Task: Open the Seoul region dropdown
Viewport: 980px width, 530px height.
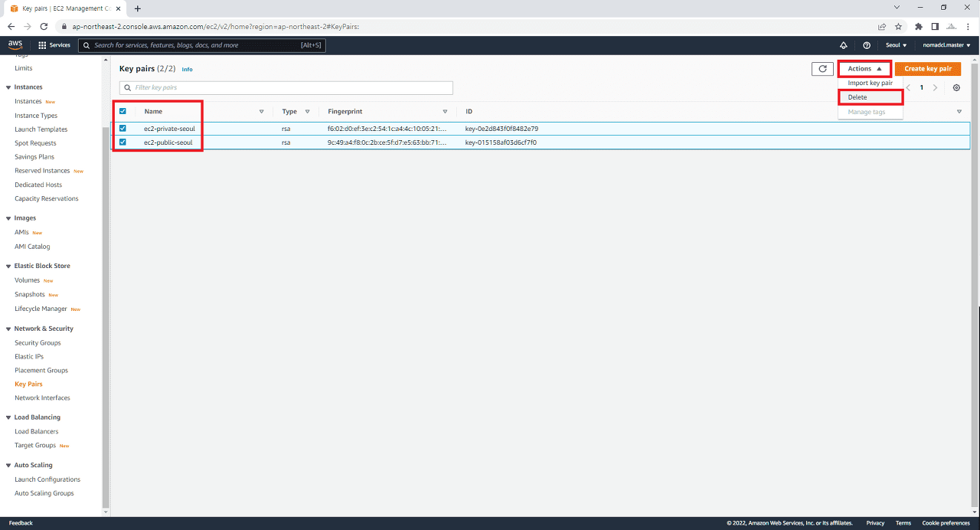Action: click(896, 45)
